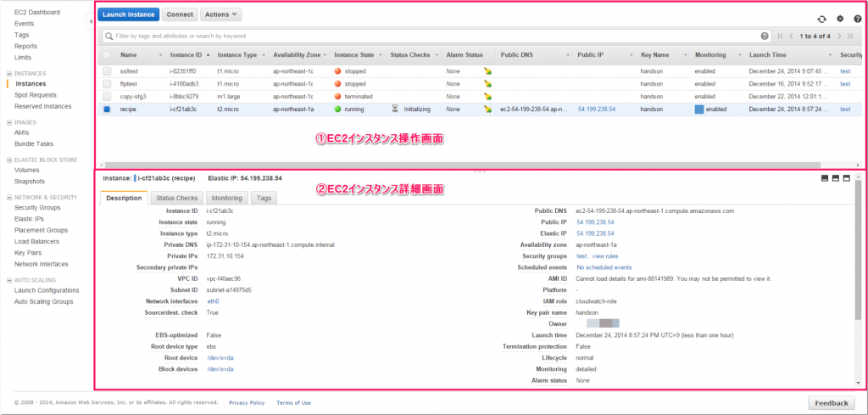Screen dimensions: 868x415
Task: Open the gear settings for table columns
Action: click(840, 19)
